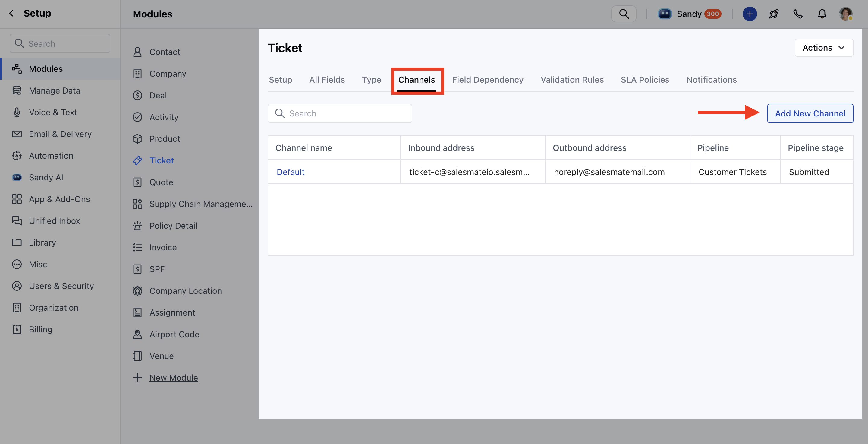This screenshot has width=868, height=444.
Task: Open the phone dialer icon
Action: (798, 14)
